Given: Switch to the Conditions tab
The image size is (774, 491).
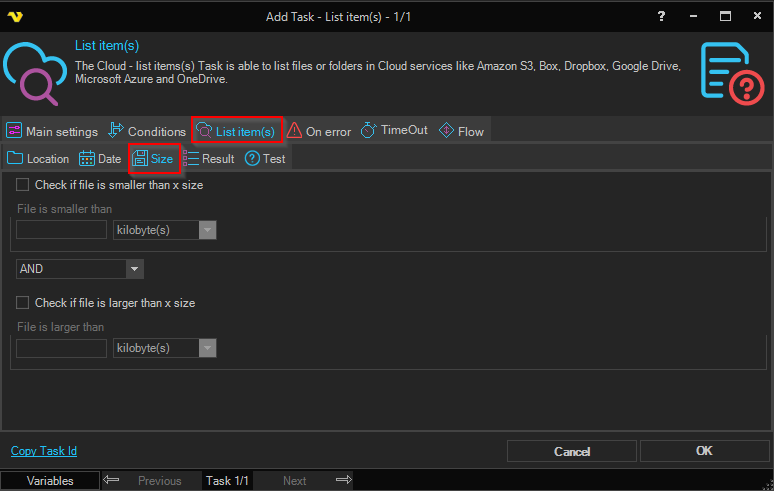Looking at the screenshot, I should coord(147,131).
